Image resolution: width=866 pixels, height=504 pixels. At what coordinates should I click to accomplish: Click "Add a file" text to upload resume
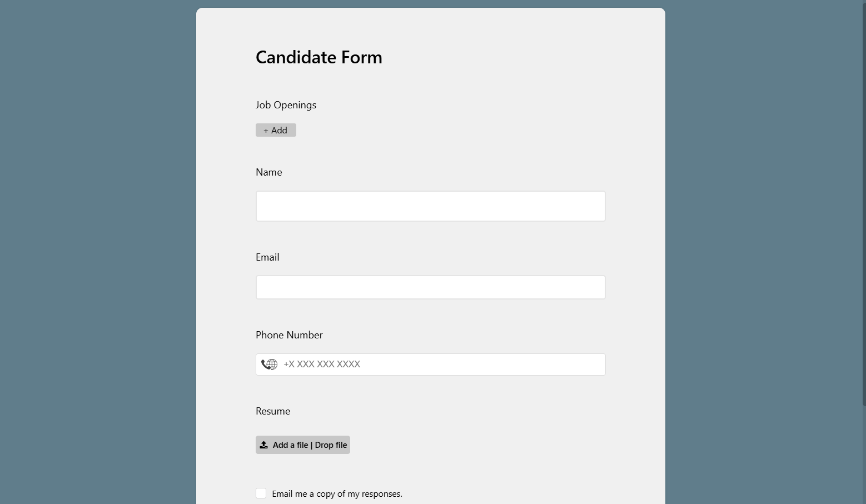coord(290,445)
